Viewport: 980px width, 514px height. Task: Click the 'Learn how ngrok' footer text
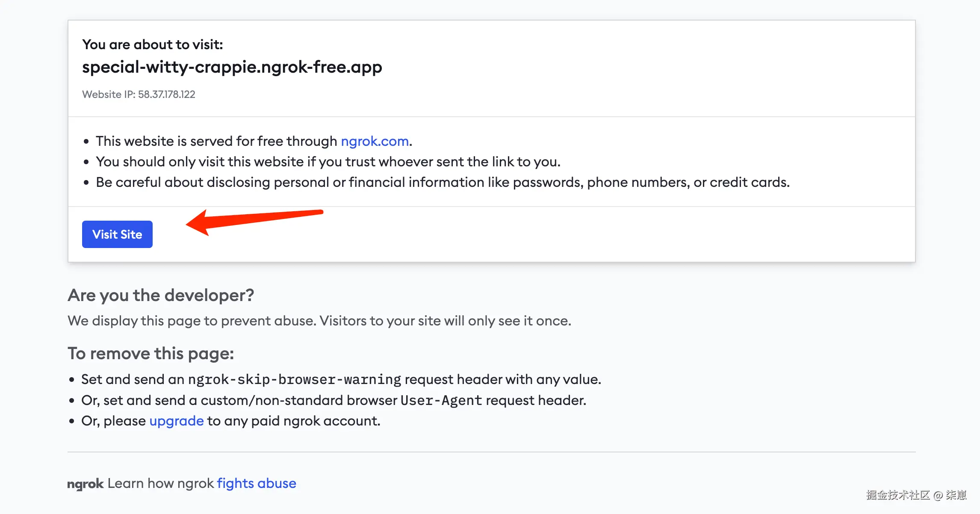pyautogui.click(x=160, y=483)
